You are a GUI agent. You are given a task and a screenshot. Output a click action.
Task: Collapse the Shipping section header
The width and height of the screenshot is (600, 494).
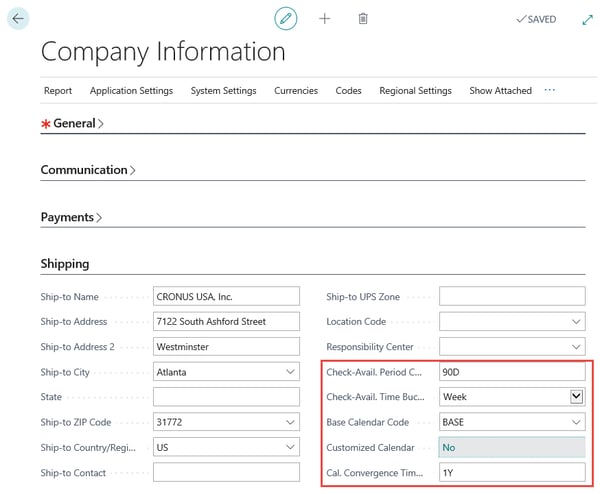pos(65,264)
